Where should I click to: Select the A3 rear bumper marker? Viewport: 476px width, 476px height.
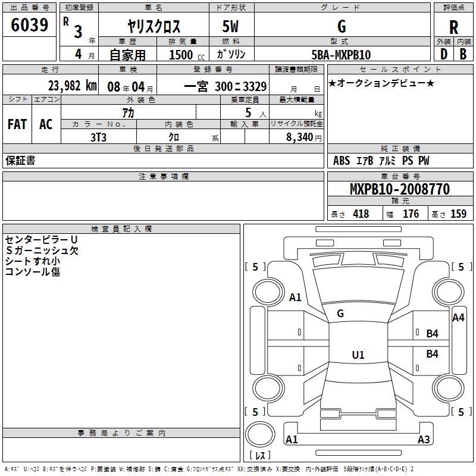424,439
